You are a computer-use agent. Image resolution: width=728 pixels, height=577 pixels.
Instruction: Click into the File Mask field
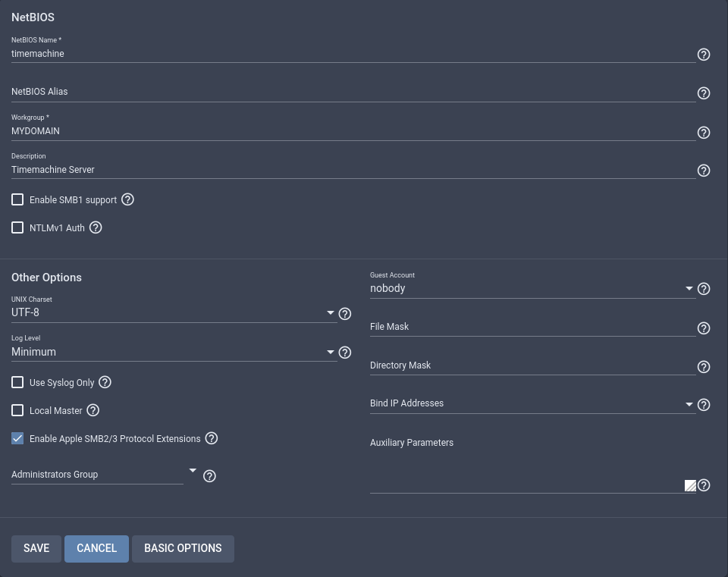click(532, 327)
